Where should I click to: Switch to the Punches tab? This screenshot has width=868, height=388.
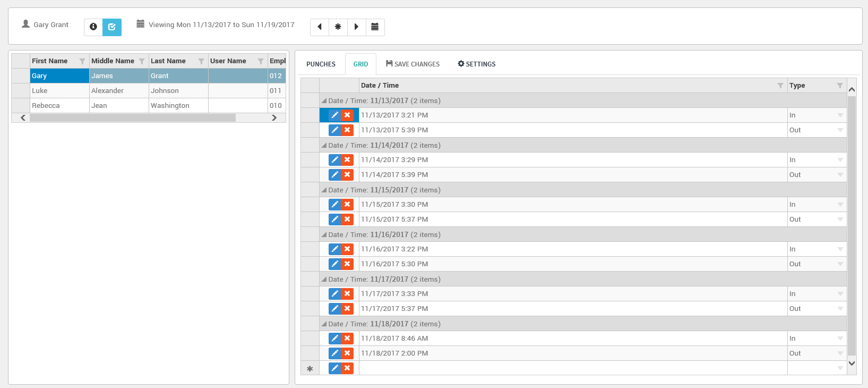tap(321, 64)
